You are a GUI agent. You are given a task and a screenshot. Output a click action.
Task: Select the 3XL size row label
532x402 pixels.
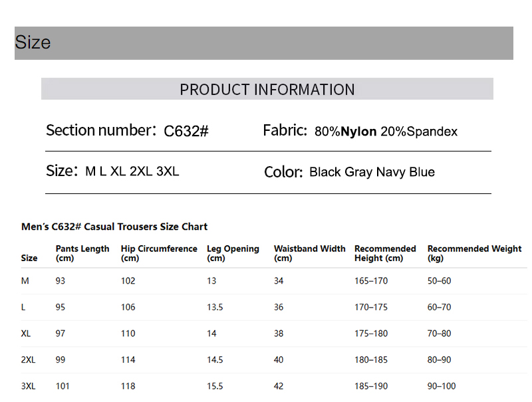(29, 386)
